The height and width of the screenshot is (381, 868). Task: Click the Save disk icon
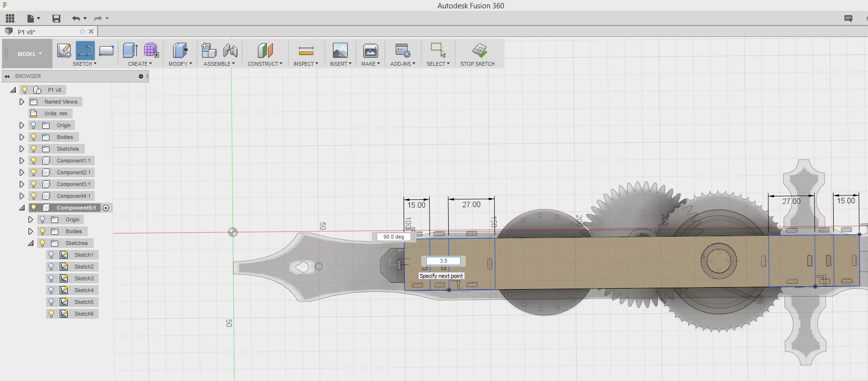click(x=56, y=19)
